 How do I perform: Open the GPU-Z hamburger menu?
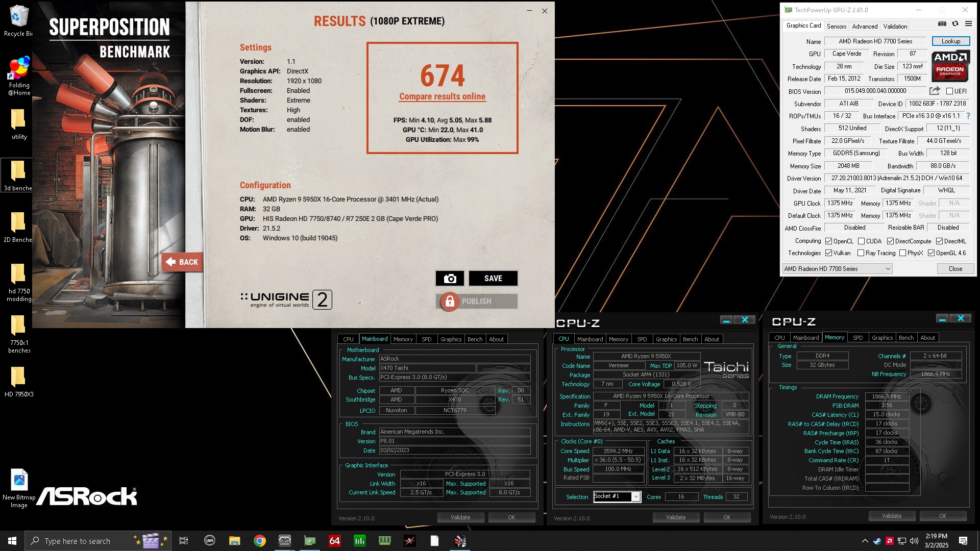coord(968,23)
